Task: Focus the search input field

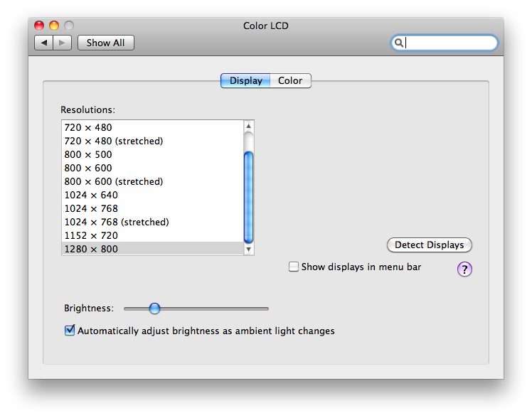Action: (445, 43)
